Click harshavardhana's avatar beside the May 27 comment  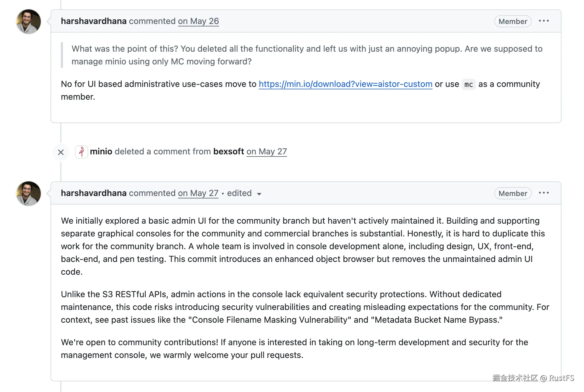pyautogui.click(x=29, y=194)
